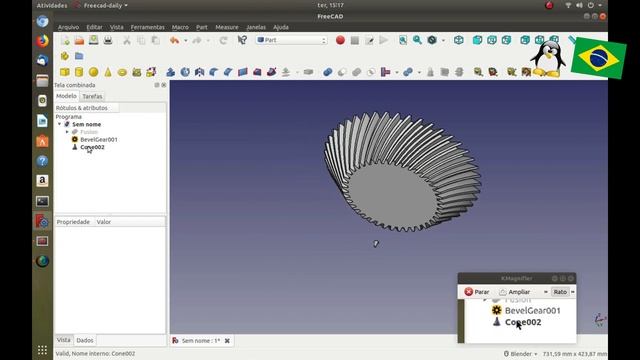The height and width of the screenshot is (360, 640).
Task: Create a Cylinder primitive
Action: point(79,72)
